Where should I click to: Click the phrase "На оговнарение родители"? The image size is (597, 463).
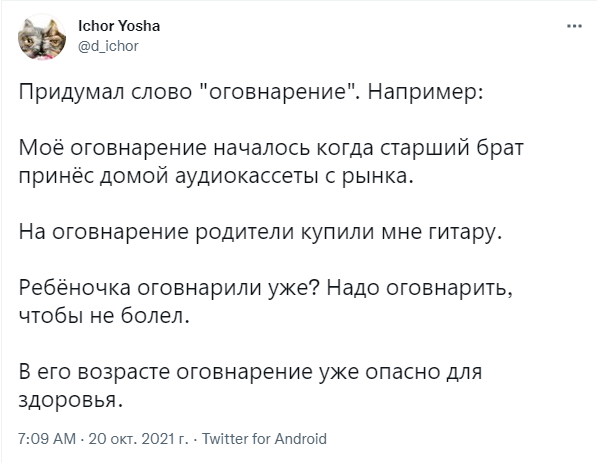156,232
